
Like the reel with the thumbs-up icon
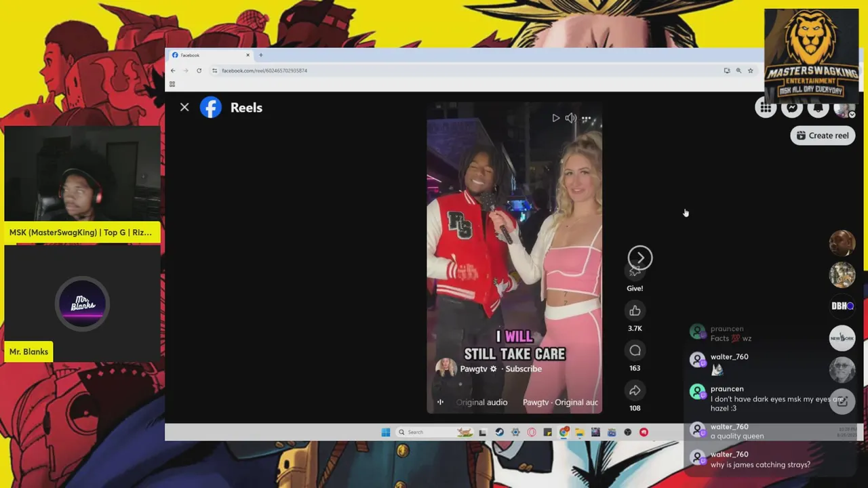point(635,310)
